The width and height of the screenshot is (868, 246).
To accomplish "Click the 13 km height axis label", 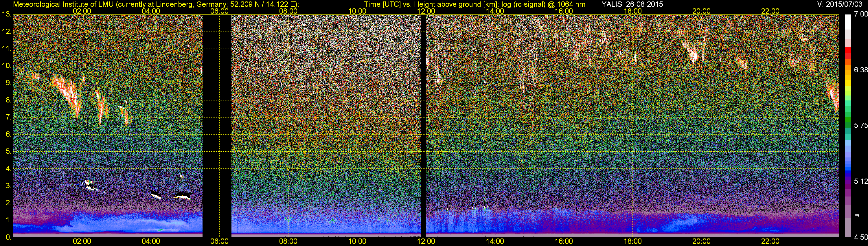I will (x=6, y=14).
